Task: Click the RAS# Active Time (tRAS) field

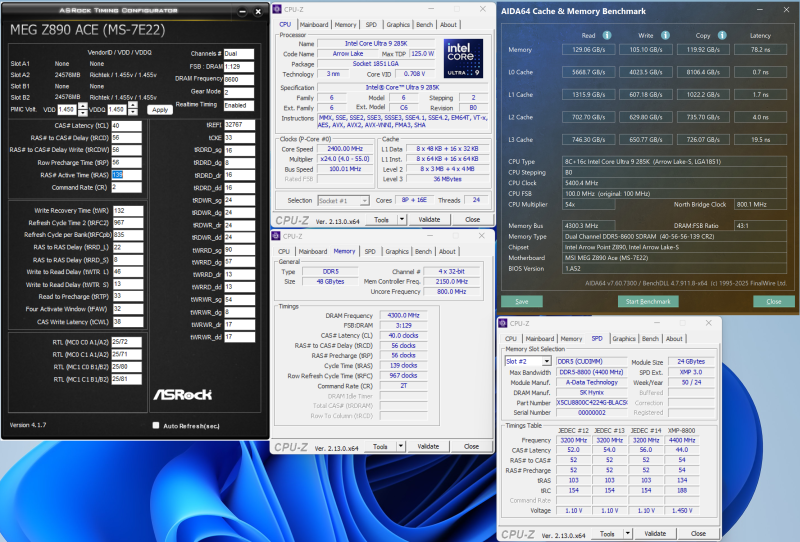Action: pyautogui.click(x=125, y=174)
